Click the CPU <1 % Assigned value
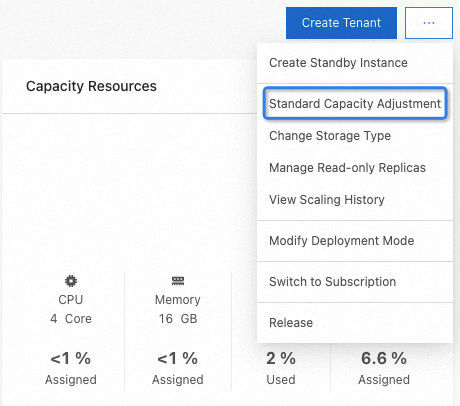Viewport: 460px width, 406px height. point(71,368)
